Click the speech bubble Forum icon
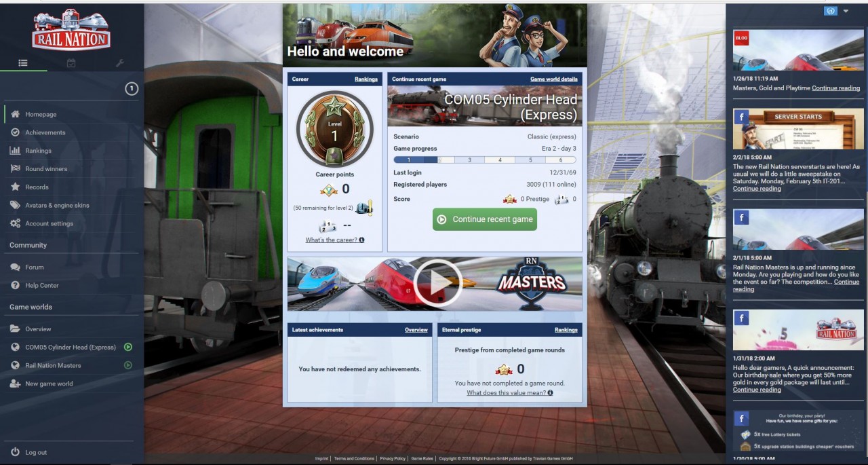868x465 pixels. 15,267
